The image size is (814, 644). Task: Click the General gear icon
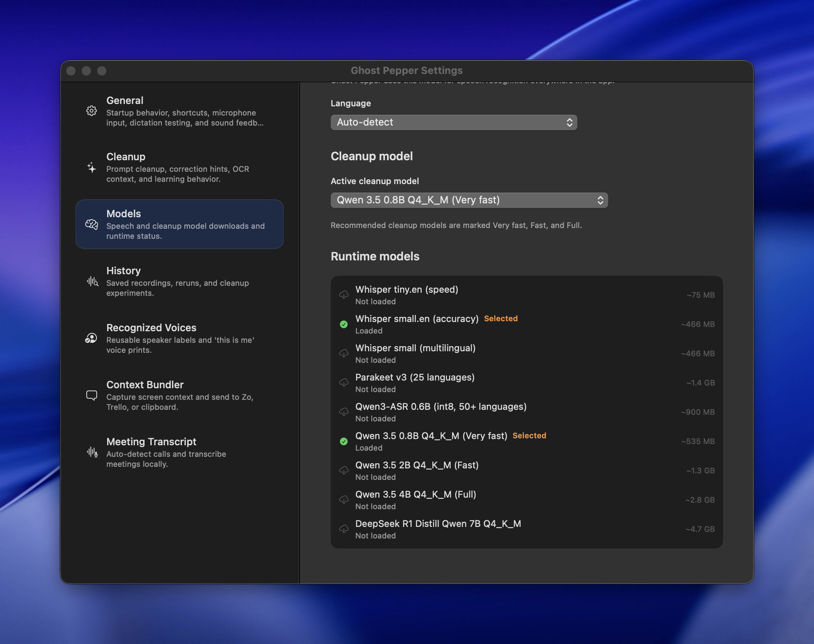[91, 111]
